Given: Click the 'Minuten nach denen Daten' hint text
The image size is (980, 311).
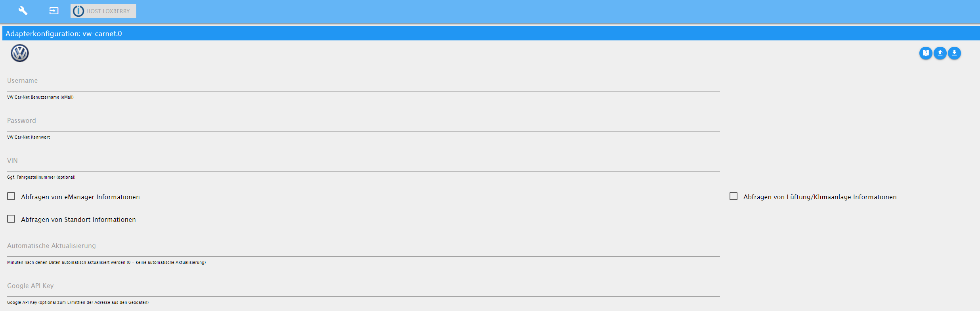Looking at the screenshot, I should [x=106, y=262].
